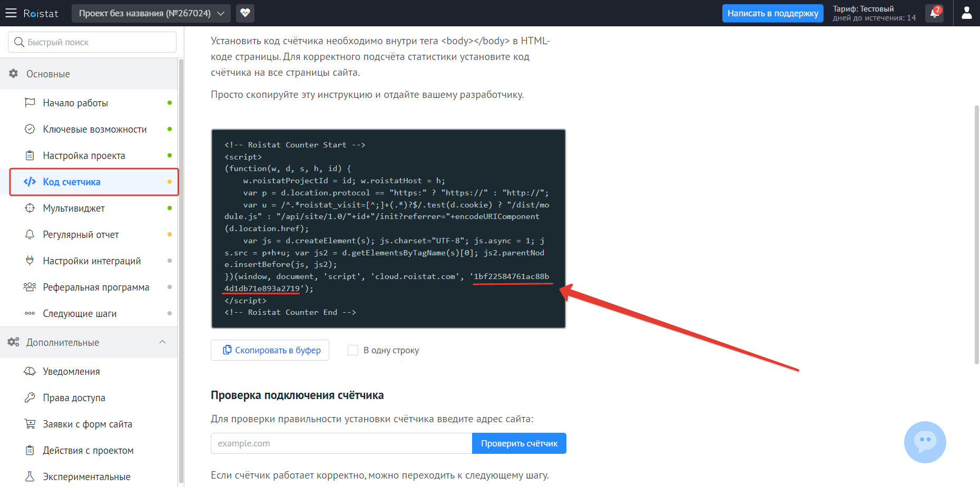
Task: Click the Настройка проекта clipboard icon
Action: point(30,155)
